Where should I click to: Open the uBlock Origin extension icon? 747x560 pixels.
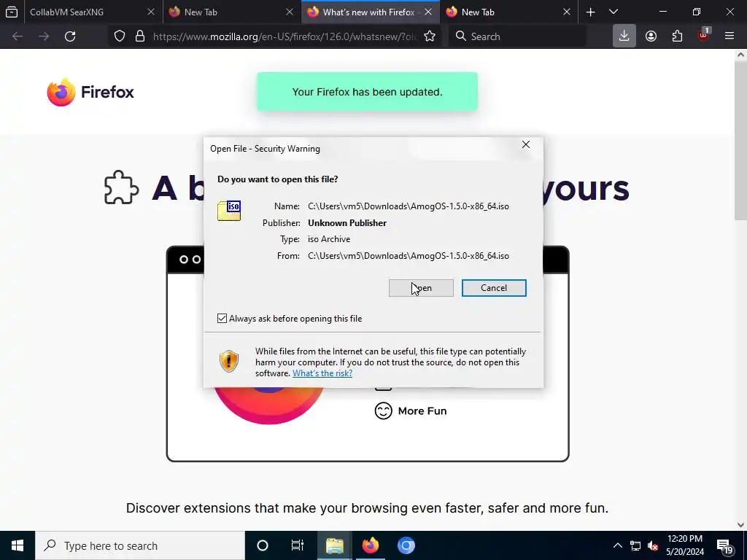pos(704,35)
